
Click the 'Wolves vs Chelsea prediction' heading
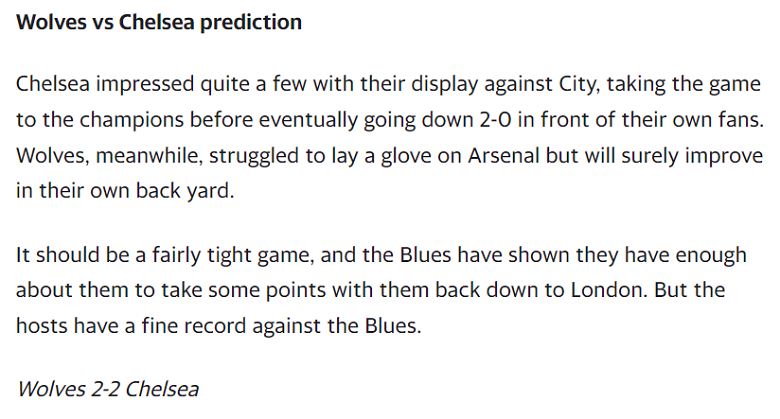pos(159,22)
